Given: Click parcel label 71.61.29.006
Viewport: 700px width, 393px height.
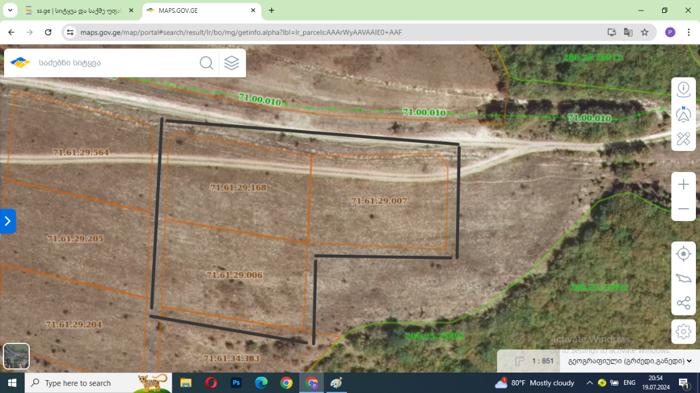Looking at the screenshot, I should [x=234, y=275].
